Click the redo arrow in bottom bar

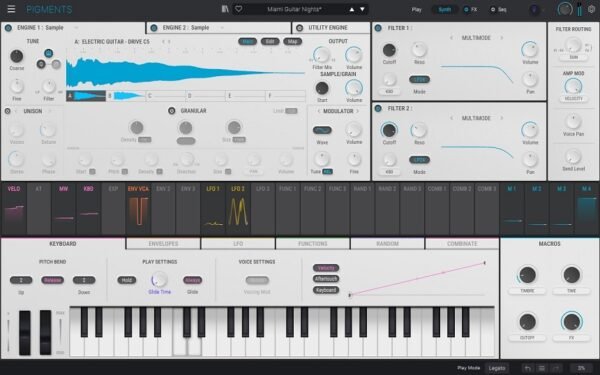click(x=556, y=368)
